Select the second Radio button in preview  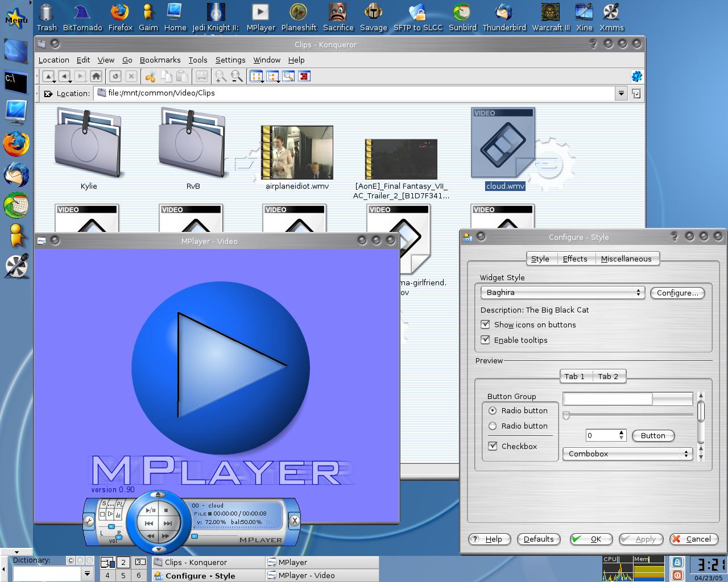coord(493,426)
